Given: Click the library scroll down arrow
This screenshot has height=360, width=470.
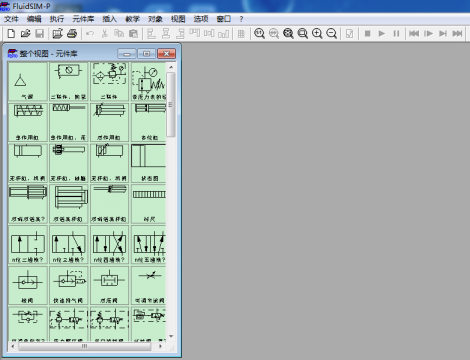Looking at the screenshot, I should tap(171, 336).
